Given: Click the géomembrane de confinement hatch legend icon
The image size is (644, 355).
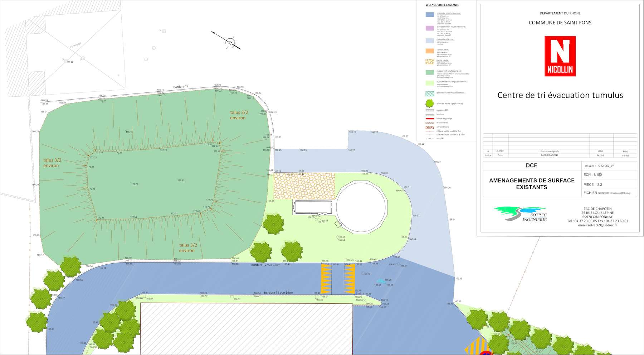Looking at the screenshot, I should [x=430, y=93].
